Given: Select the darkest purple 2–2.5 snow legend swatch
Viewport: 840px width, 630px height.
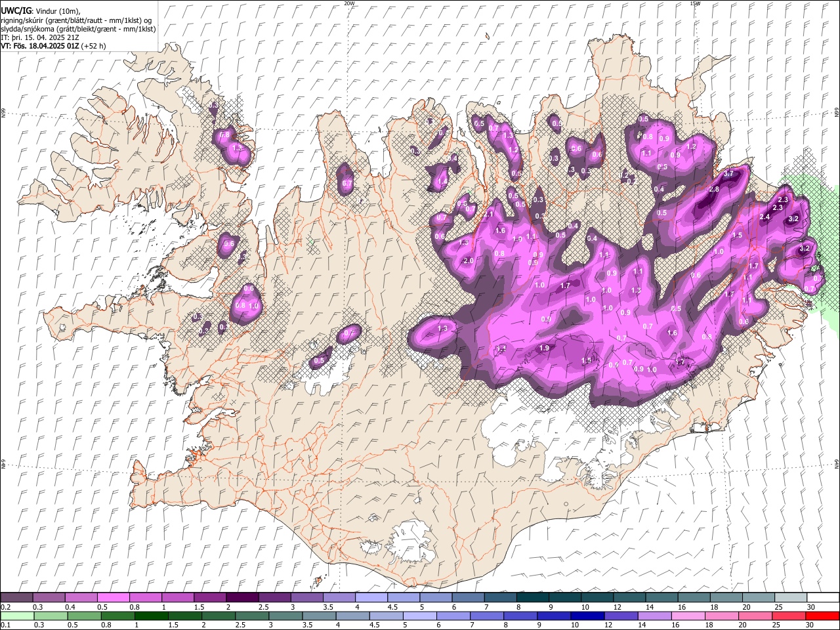Looking at the screenshot, I should coord(242,597).
